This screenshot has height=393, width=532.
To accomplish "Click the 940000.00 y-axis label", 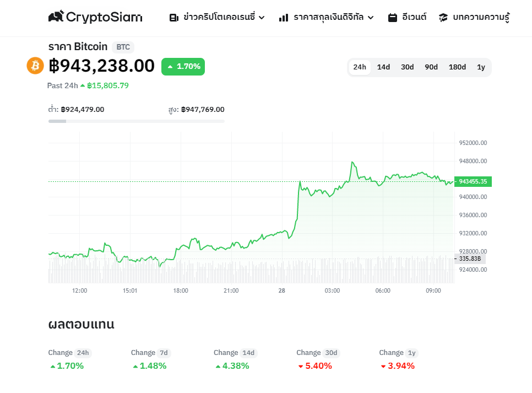I will [x=473, y=197].
